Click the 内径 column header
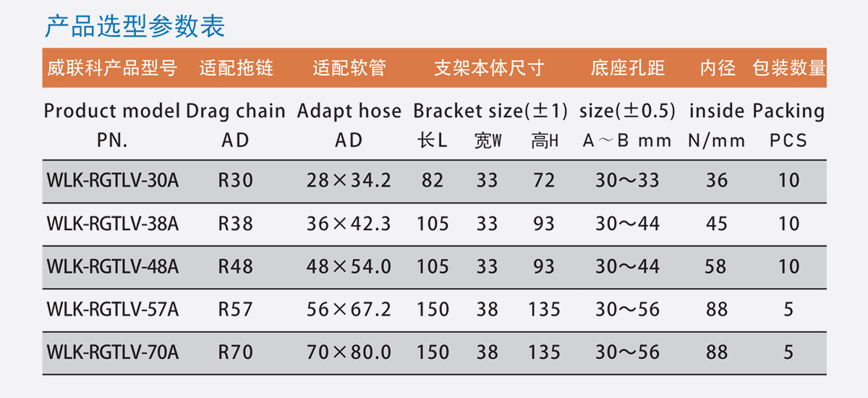The height and width of the screenshot is (398, 868). (x=717, y=69)
